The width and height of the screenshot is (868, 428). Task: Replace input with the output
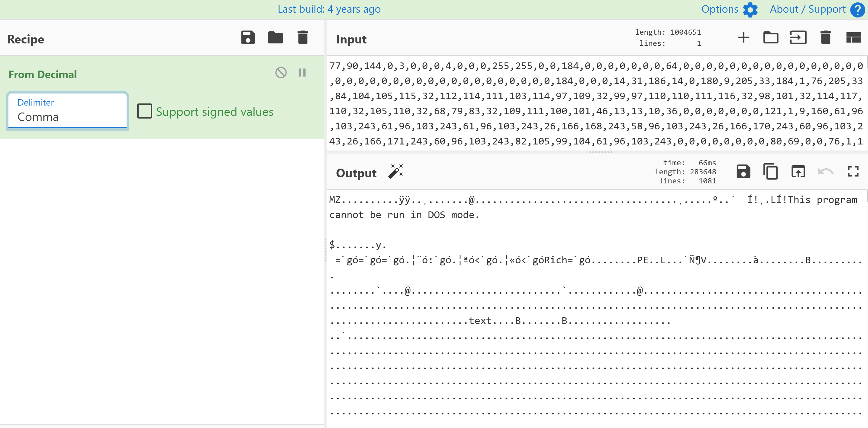click(x=798, y=171)
